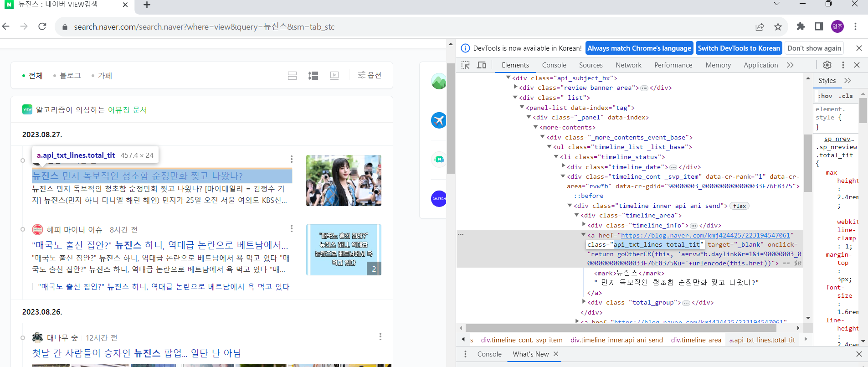The height and width of the screenshot is (367, 868).
Task: Close the What's New tab
Action: (556, 354)
